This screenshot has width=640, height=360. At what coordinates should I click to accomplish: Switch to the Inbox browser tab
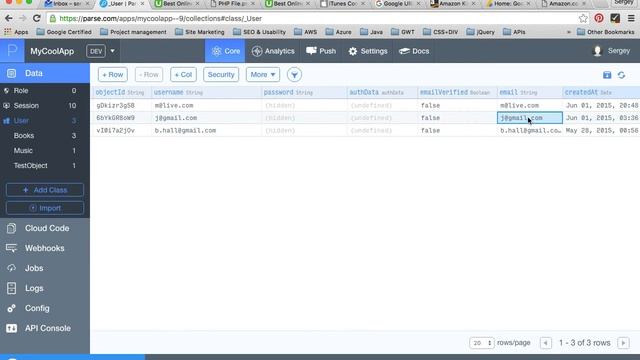tap(66, 4)
